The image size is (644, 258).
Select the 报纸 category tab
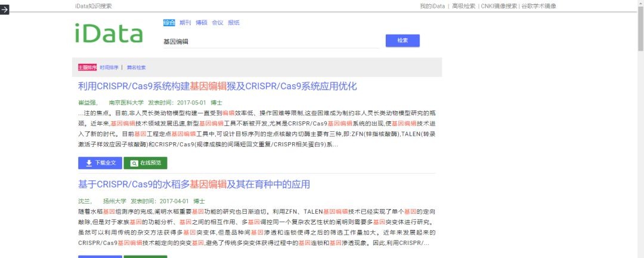pyautogui.click(x=234, y=23)
